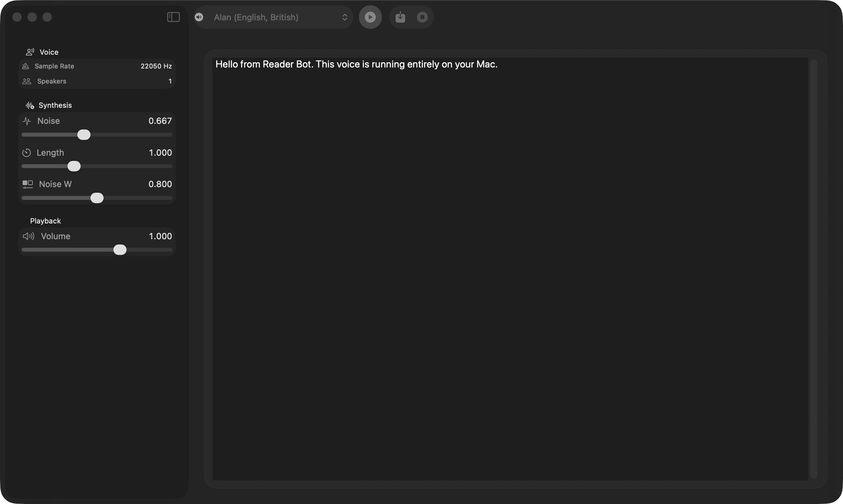Expand the voice list with the chevron arrows
Image resolution: width=843 pixels, height=504 pixels.
pos(345,17)
